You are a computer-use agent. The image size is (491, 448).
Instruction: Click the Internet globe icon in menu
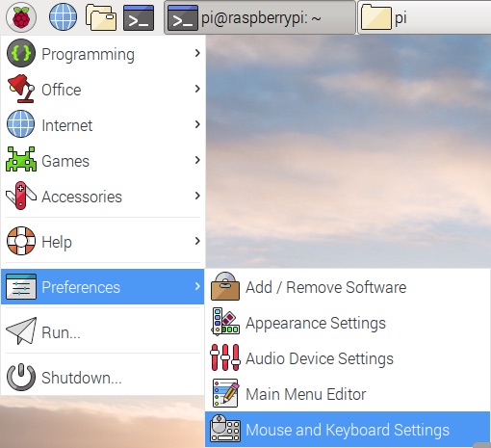coord(21,124)
